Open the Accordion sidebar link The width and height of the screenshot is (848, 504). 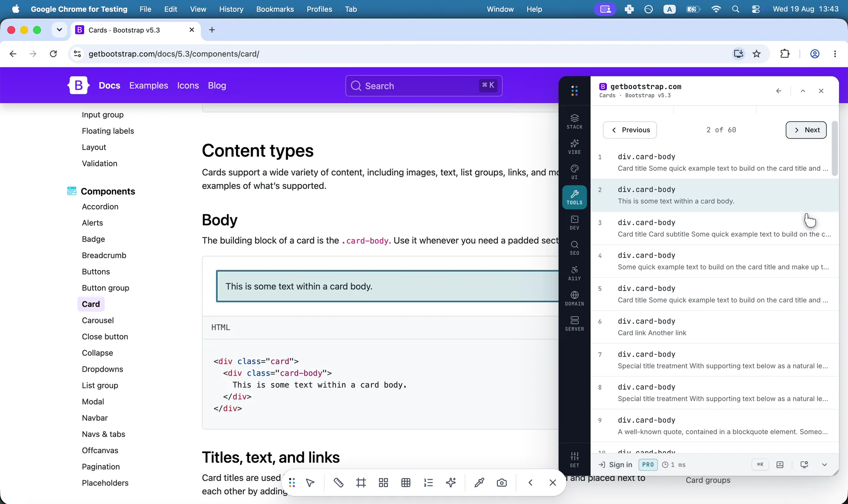click(x=100, y=207)
